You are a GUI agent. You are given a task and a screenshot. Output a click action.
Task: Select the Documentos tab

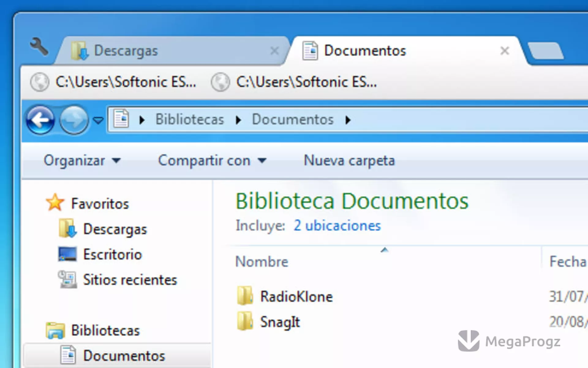click(x=406, y=51)
